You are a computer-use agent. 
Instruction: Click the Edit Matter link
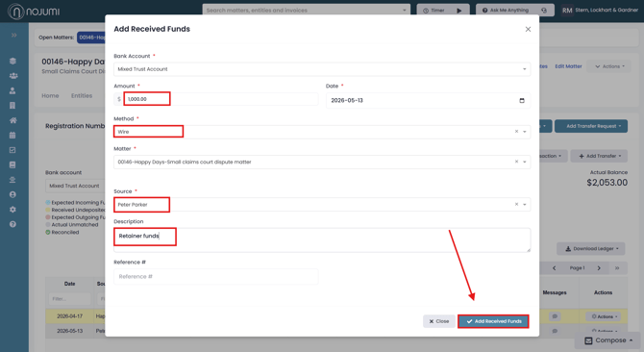click(x=568, y=66)
